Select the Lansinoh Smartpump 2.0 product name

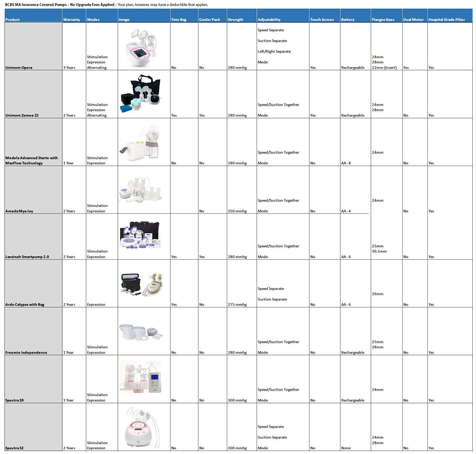point(27,257)
